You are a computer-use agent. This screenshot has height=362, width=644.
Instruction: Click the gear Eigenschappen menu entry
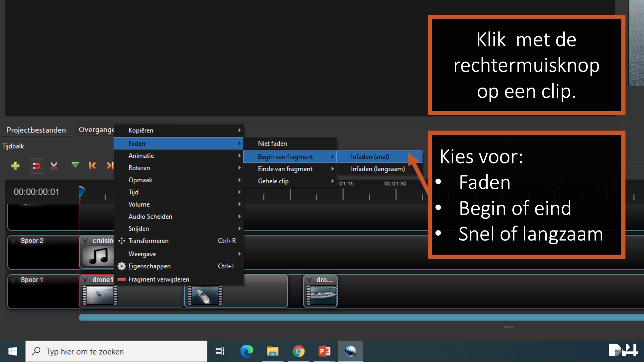(x=149, y=266)
